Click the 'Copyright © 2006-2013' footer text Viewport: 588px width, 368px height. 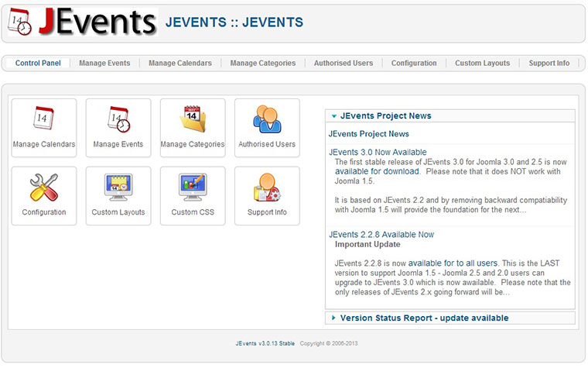pyautogui.click(x=329, y=343)
